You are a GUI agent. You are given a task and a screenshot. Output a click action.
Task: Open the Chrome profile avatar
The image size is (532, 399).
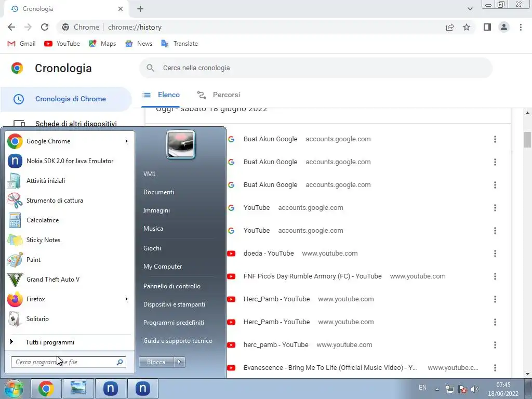504,27
